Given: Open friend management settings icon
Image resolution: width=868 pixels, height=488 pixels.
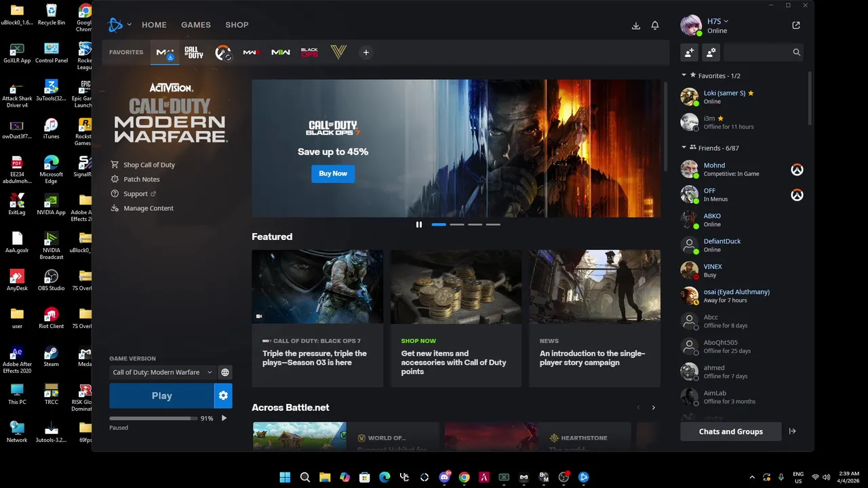Looking at the screenshot, I should pyautogui.click(x=711, y=52).
